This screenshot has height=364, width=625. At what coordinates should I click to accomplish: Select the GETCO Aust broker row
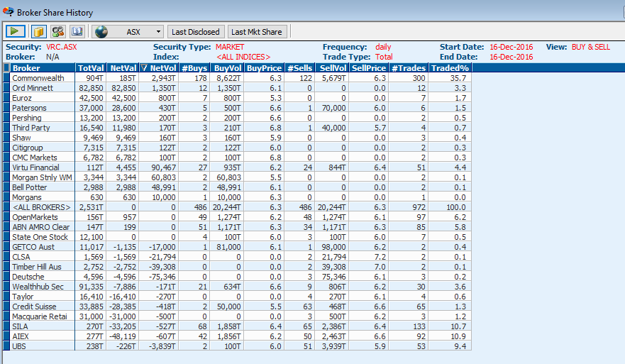pos(238,247)
